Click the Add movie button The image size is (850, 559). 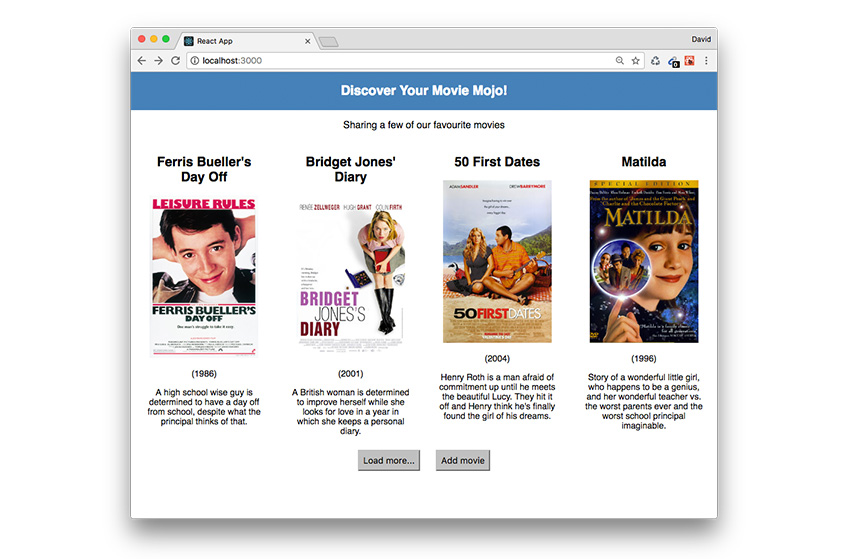463,460
